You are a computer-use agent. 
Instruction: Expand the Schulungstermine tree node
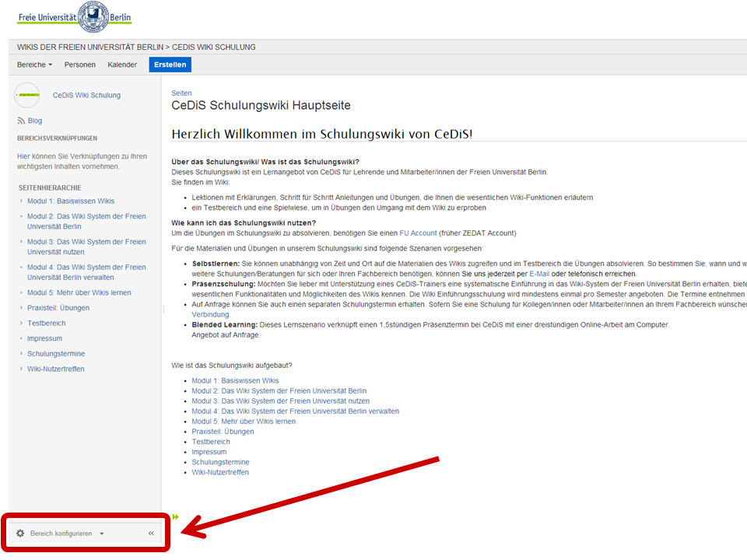pyautogui.click(x=21, y=353)
